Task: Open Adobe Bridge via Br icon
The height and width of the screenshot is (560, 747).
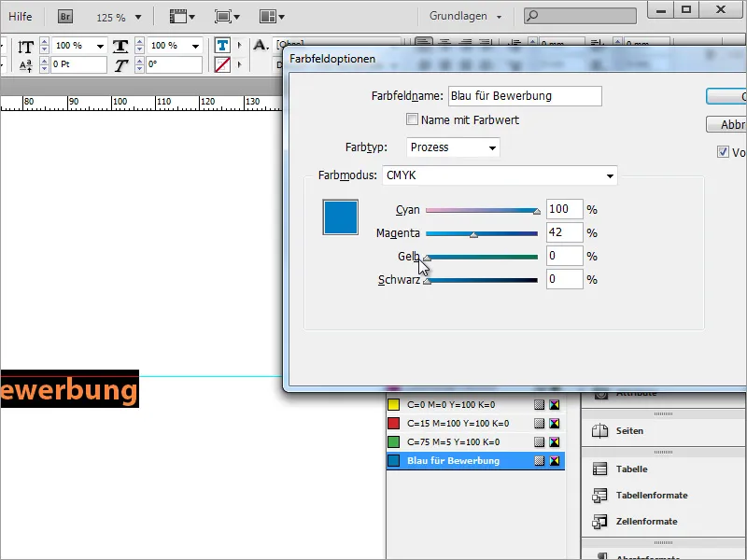Action: click(x=65, y=17)
